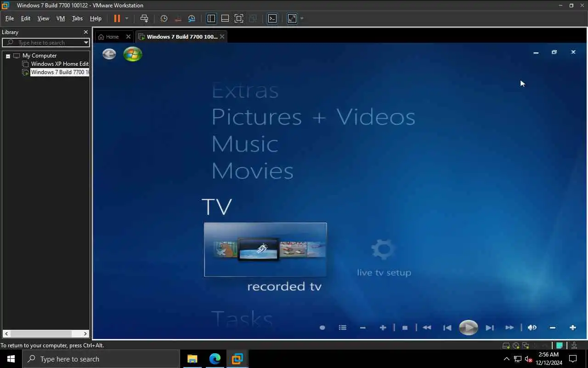Go back with Media Center back arrow
This screenshot has height=368, width=588.
(x=109, y=54)
